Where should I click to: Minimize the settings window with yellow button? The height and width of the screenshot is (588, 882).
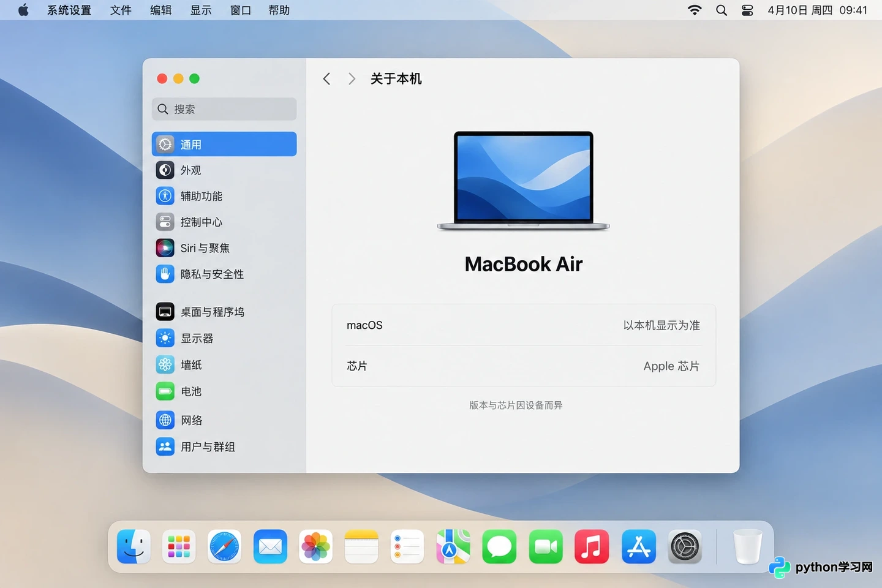point(178,78)
